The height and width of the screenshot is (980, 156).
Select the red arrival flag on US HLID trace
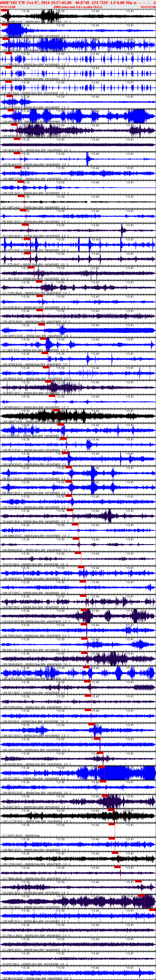[x=84, y=610]
